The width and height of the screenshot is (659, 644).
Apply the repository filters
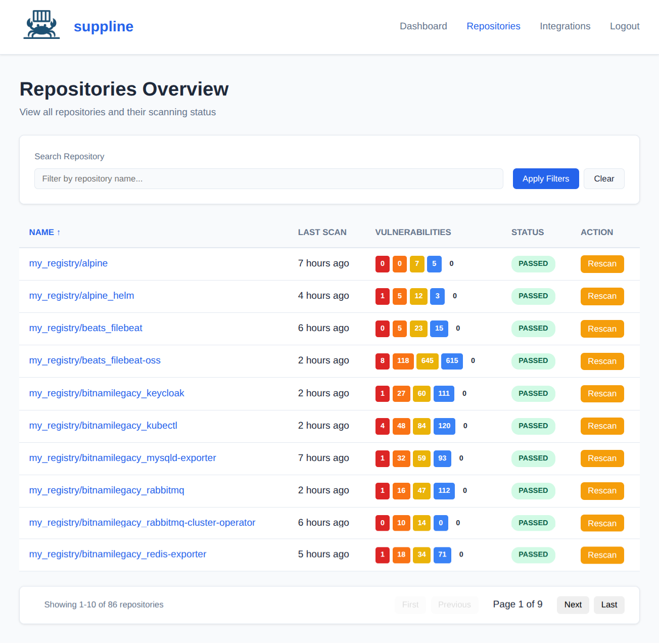point(545,178)
